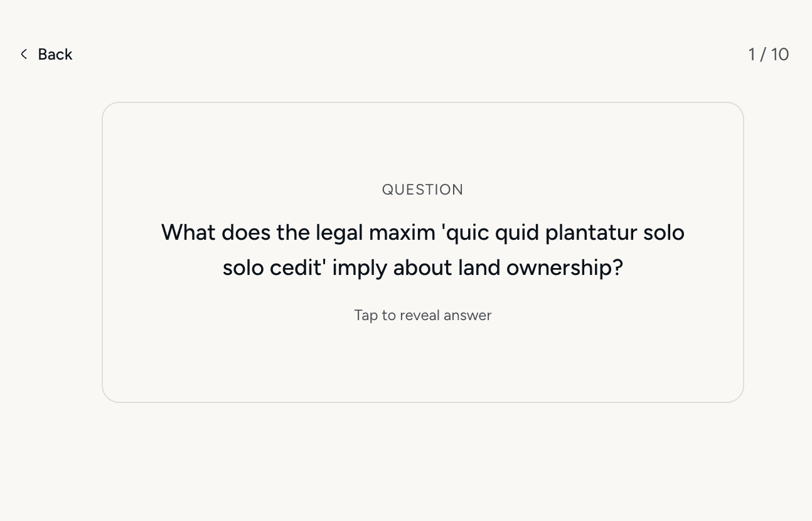Tap the navigation chevron in top-left corner
This screenshot has height=521, width=812.
point(23,54)
